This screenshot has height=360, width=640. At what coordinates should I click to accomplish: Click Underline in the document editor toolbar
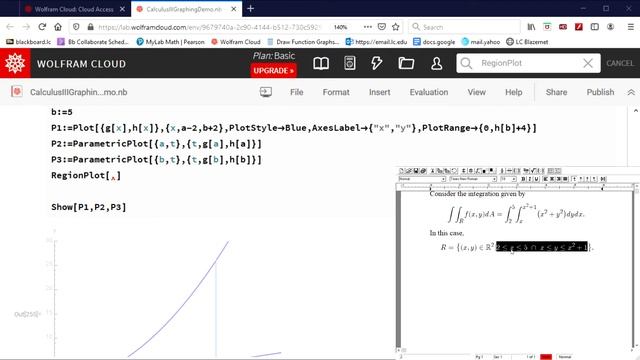click(536, 179)
